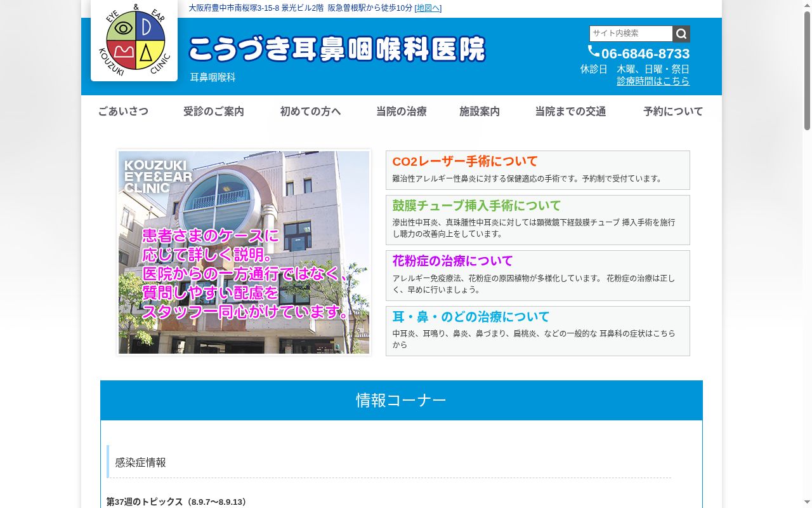Open CO2レーザー手術について link
812x508 pixels.
(x=465, y=161)
